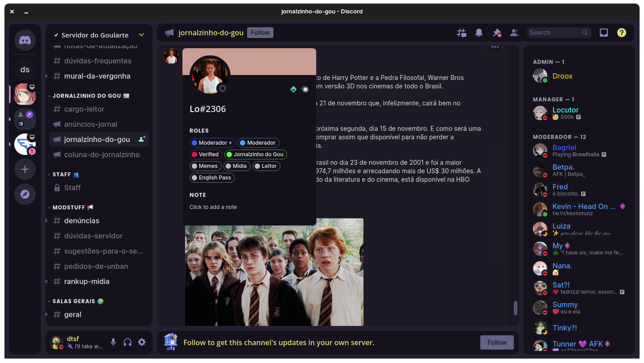
Task: Browse channel threads
Action: [461, 32]
